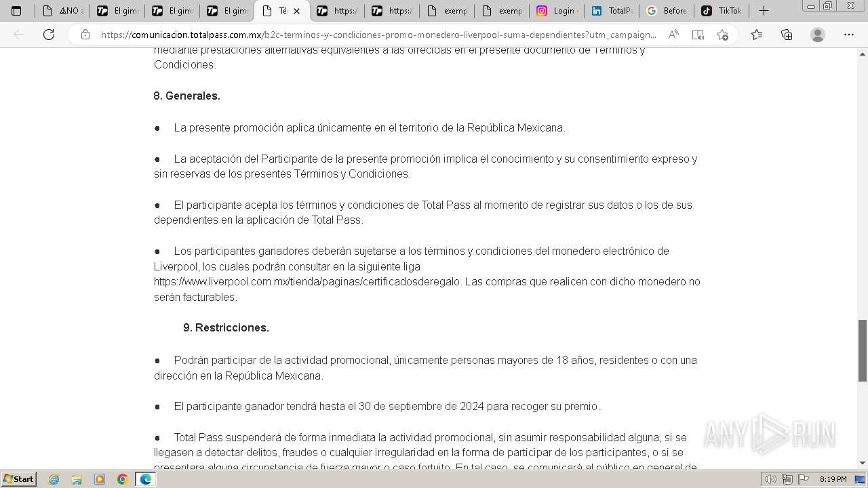Click the "9. Restricciones." heading
This screenshot has height=488, width=868.
[x=226, y=328]
